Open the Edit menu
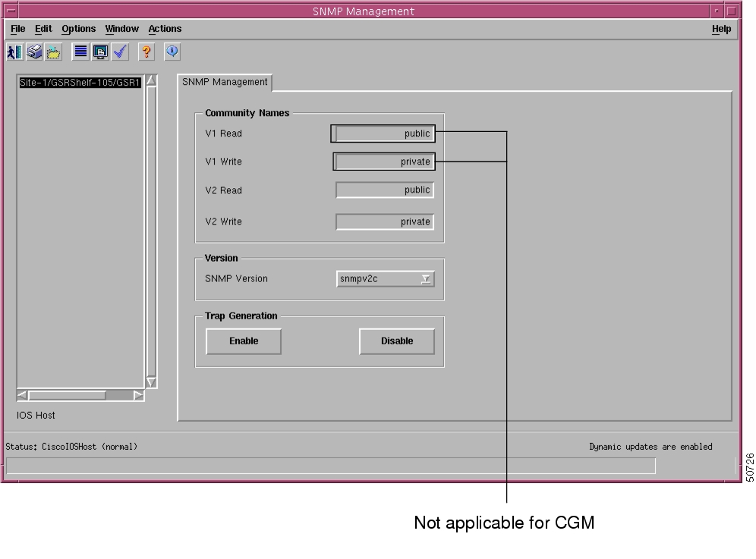 [43, 29]
